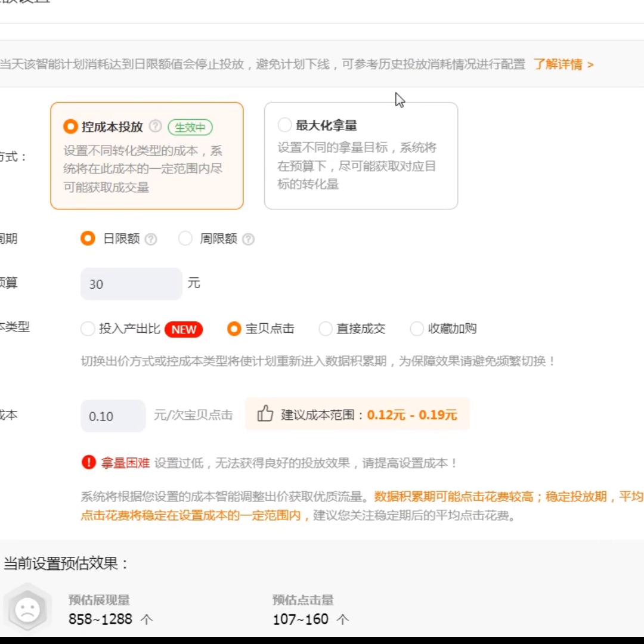Click the 生效中 status badge

tap(190, 126)
